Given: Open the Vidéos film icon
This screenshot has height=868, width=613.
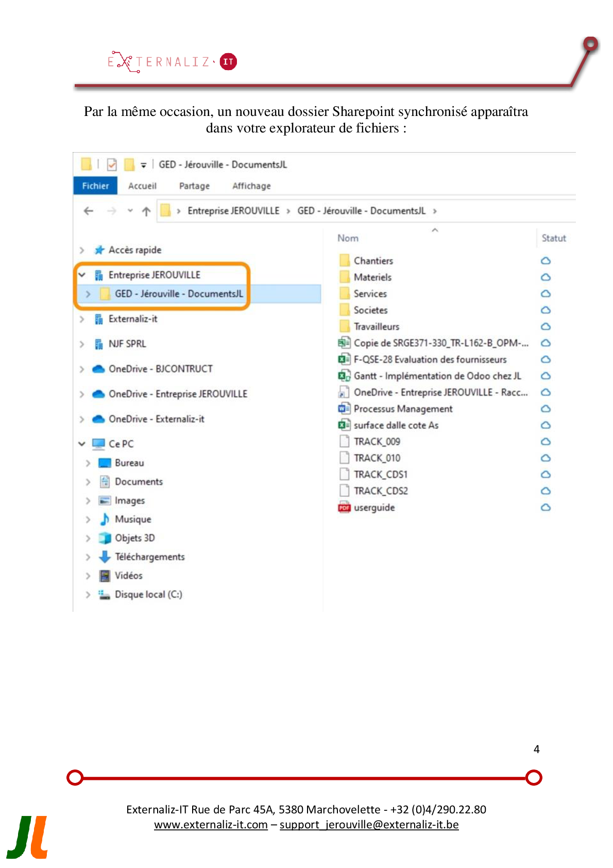Looking at the screenshot, I should (x=105, y=576).
